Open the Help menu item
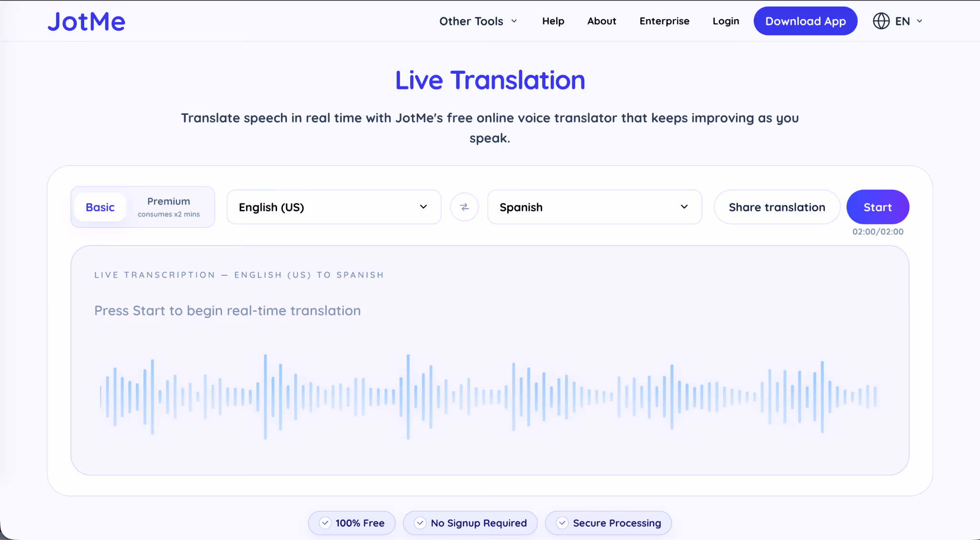Image resolution: width=980 pixels, height=540 pixels. (553, 21)
